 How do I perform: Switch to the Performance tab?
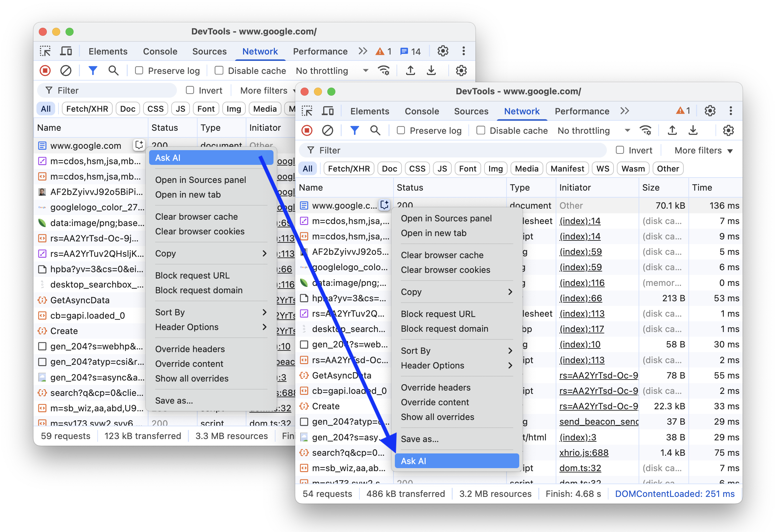click(582, 111)
